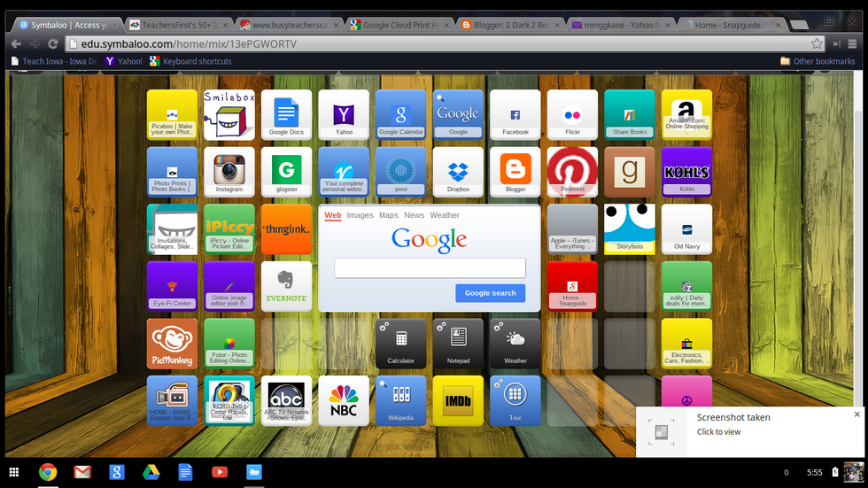Viewport: 868px width, 488px height.
Task: Open the Yahoo tile
Action: tap(344, 114)
